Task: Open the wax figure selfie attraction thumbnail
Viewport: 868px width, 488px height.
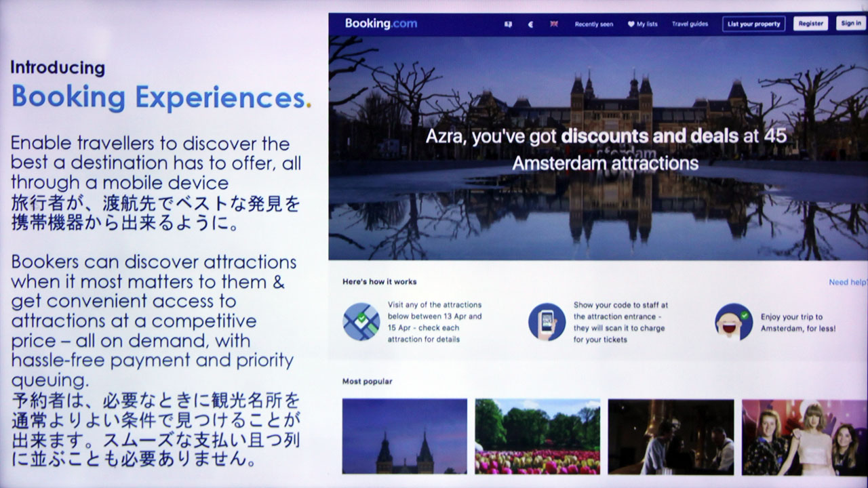Action: pos(804,436)
